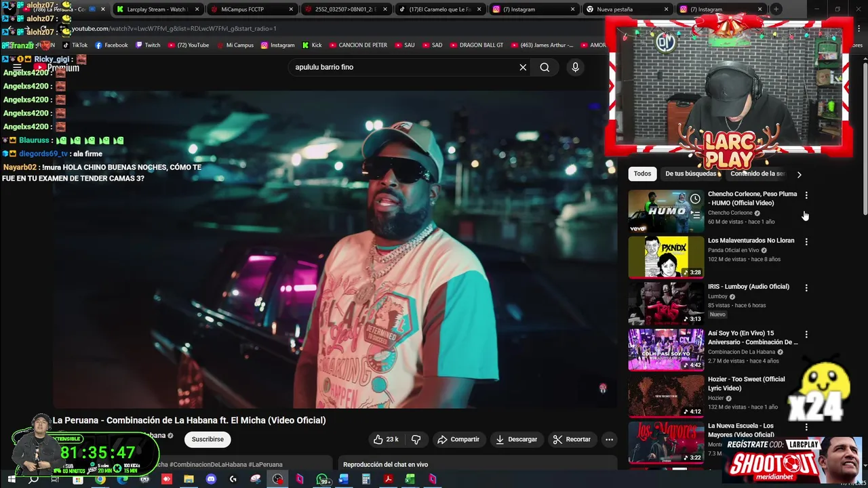Click Compartir to share the video
The width and height of the screenshot is (868, 488).
[x=458, y=439]
